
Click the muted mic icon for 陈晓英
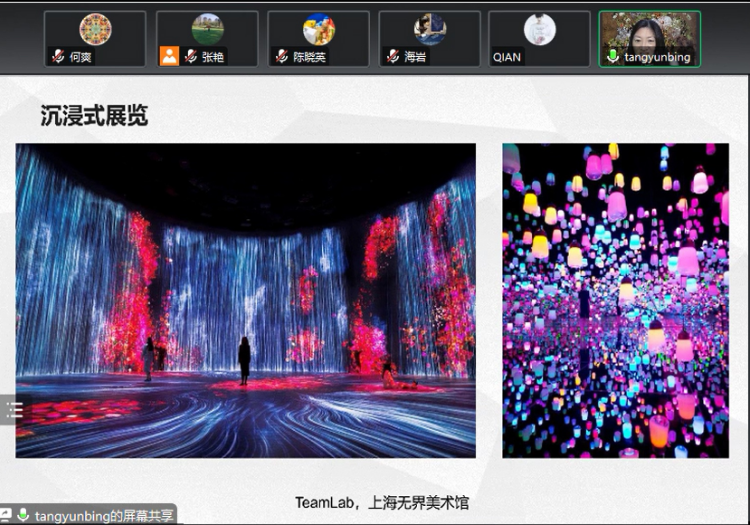point(281,57)
